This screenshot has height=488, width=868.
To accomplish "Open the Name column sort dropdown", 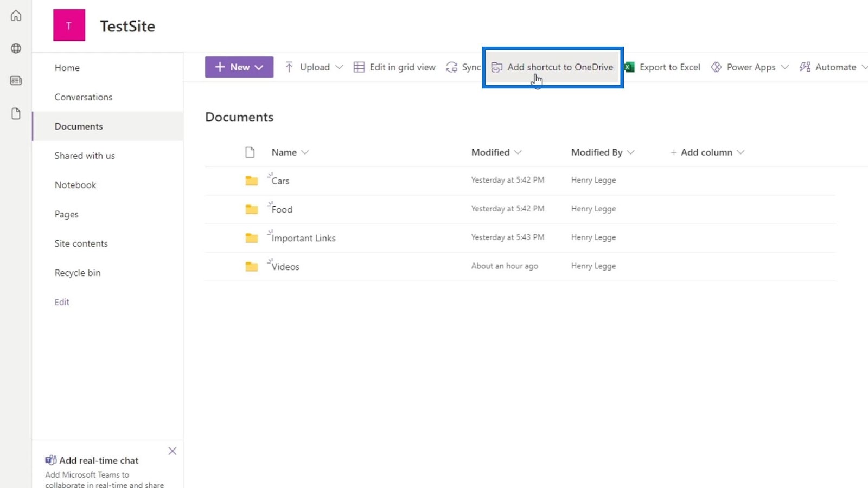I will pos(305,152).
